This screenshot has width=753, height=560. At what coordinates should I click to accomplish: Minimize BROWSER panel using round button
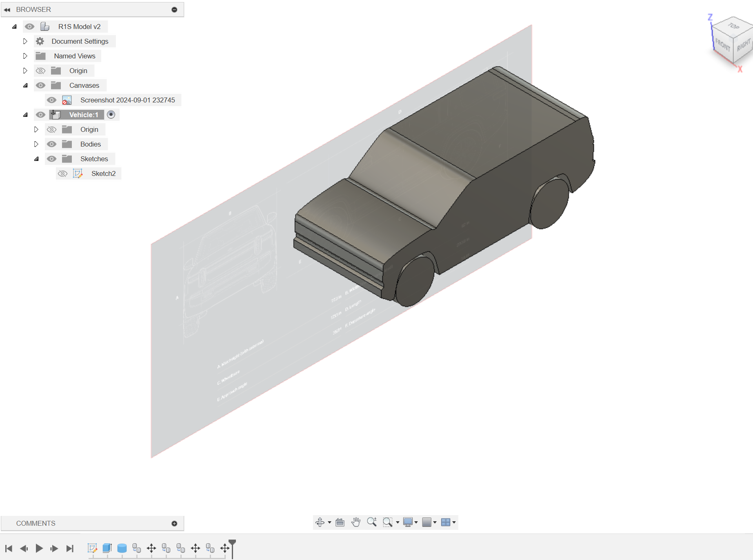tap(174, 9)
